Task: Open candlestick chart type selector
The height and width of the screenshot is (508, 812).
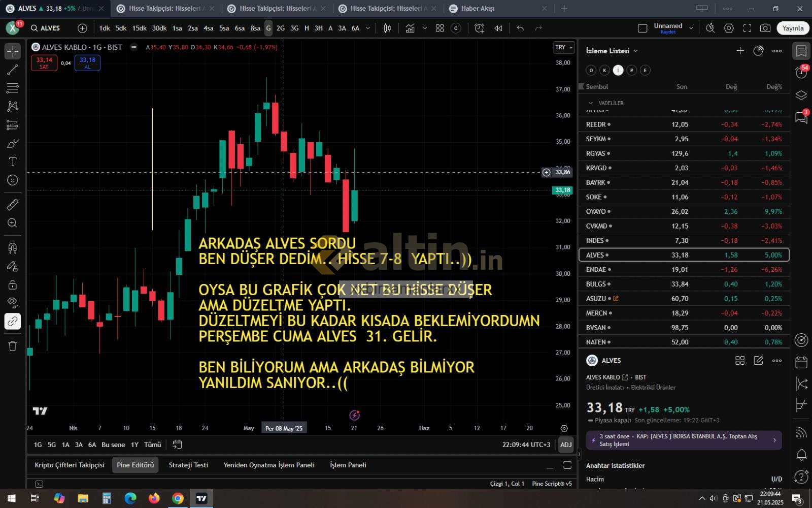Action: click(387, 28)
